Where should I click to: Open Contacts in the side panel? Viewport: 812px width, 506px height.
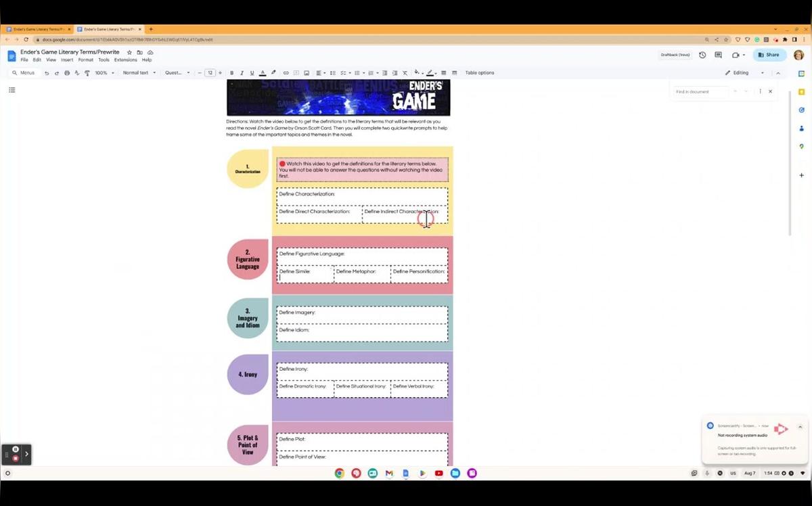pos(801,128)
